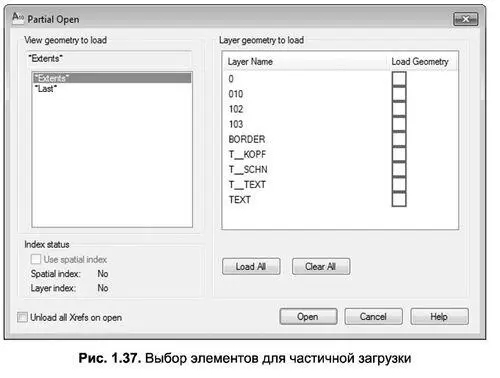Screen dimensions: 500x378
Task: Tick Load Geometry for T__SCHN layer
Action: click(399, 169)
